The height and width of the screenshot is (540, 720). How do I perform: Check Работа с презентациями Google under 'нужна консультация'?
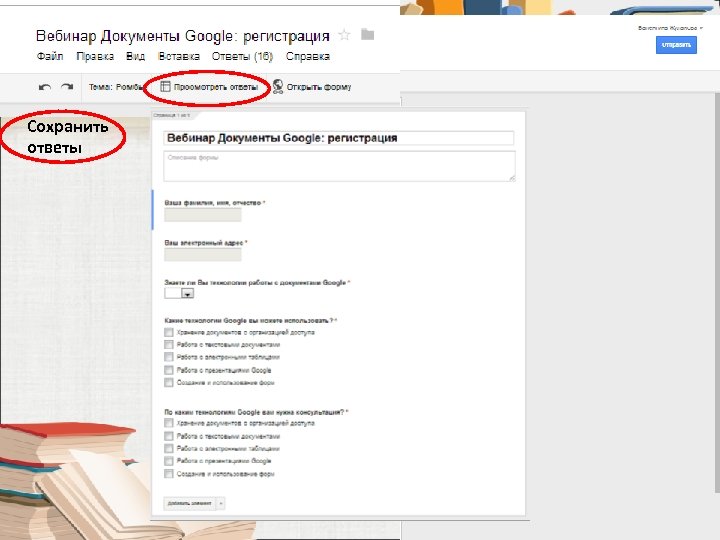pos(169,461)
